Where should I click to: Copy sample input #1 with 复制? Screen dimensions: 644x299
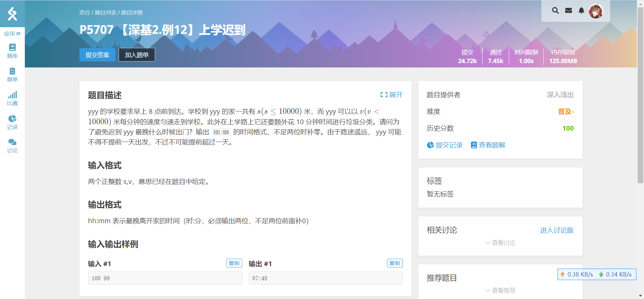[234, 263]
